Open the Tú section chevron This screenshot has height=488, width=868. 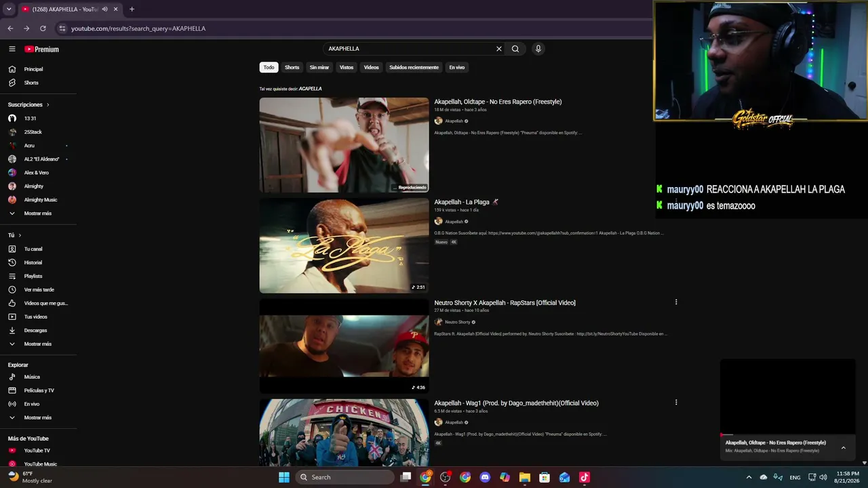click(20, 235)
